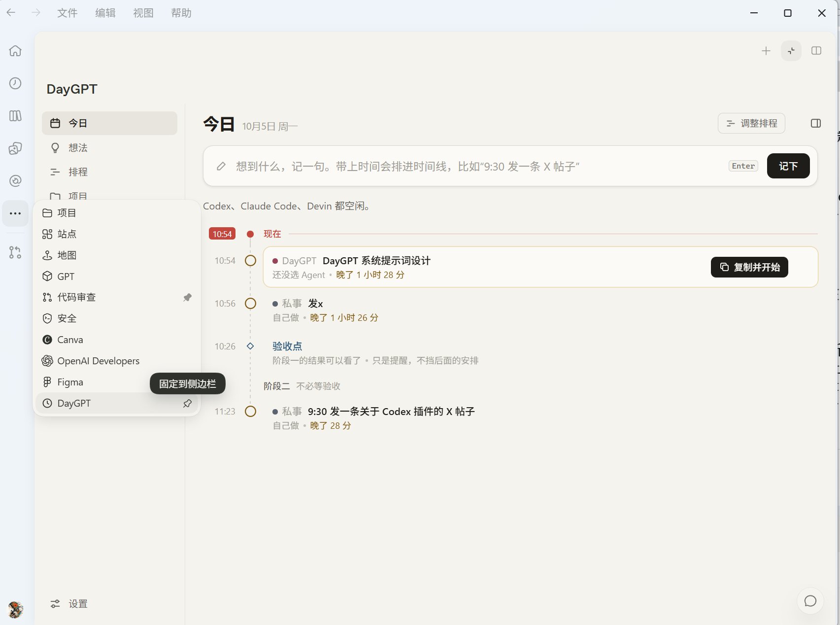Unpin 代码审查 using its pin icon
Screen dimensions: 840x625
pyautogui.click(x=187, y=297)
